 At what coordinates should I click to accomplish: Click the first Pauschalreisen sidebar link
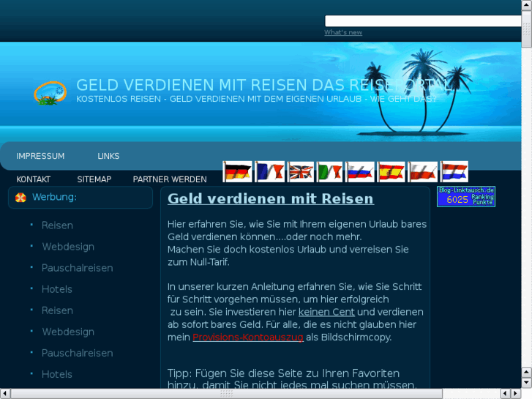pos(78,268)
